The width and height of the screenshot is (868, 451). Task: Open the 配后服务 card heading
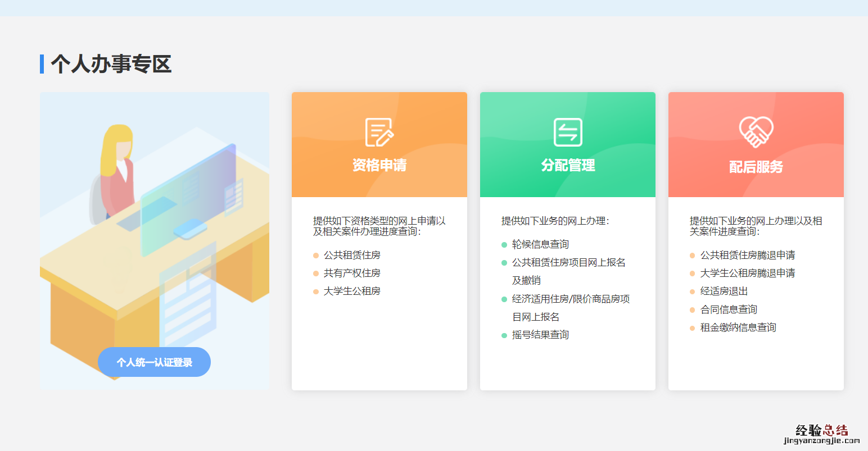point(756,167)
